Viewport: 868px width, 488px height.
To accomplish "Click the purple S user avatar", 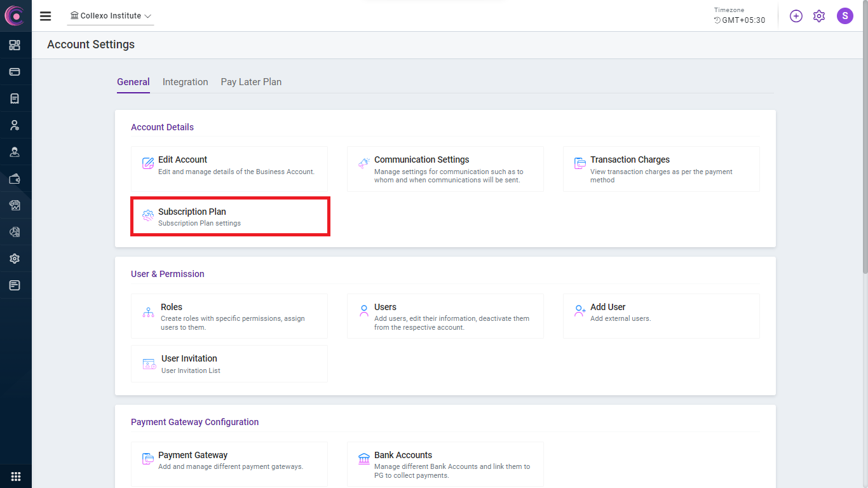I will [844, 16].
